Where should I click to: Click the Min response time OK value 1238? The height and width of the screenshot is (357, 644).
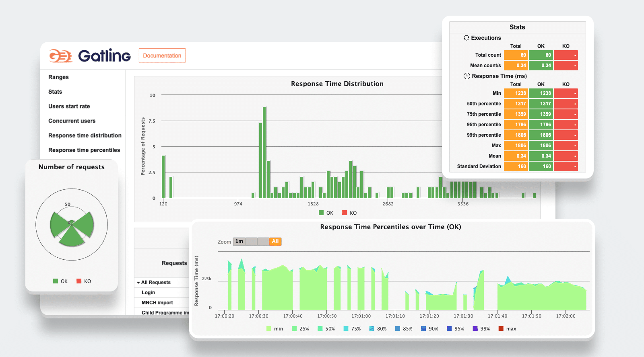(541, 93)
